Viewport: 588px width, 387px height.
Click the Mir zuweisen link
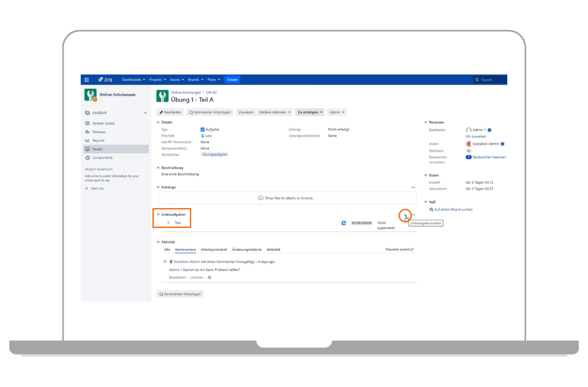pyautogui.click(x=476, y=137)
